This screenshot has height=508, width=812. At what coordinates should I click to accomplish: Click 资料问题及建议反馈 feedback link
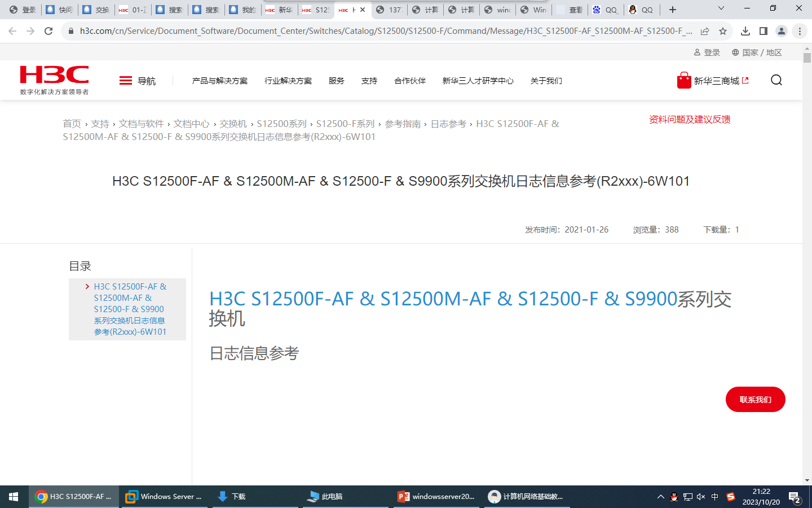point(690,119)
